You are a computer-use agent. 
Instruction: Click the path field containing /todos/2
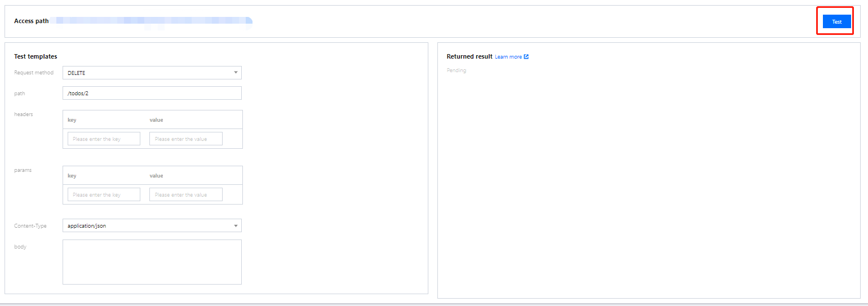[152, 93]
